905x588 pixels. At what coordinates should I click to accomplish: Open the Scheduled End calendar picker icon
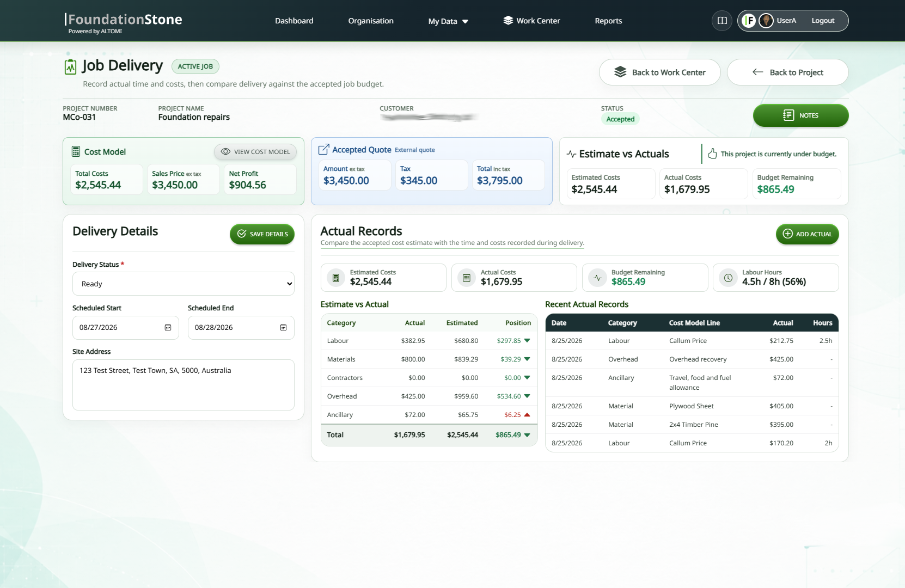[x=283, y=327]
